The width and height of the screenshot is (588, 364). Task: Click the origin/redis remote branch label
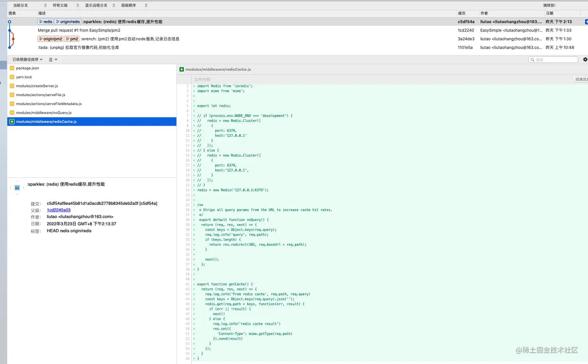(68, 22)
